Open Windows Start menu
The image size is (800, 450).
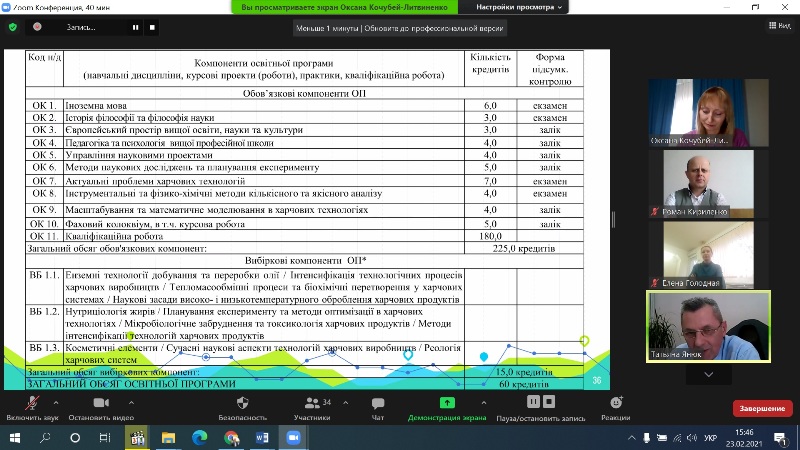pyautogui.click(x=15, y=438)
